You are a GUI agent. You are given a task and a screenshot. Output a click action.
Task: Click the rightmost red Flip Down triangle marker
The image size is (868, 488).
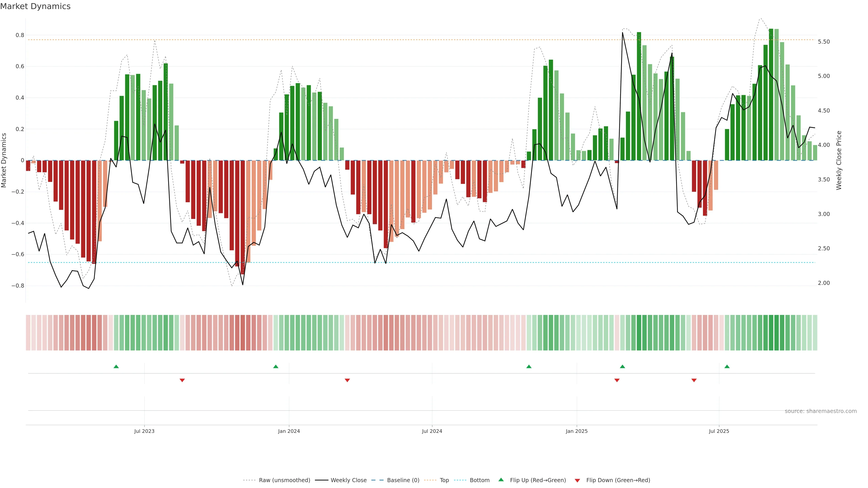[x=694, y=380]
